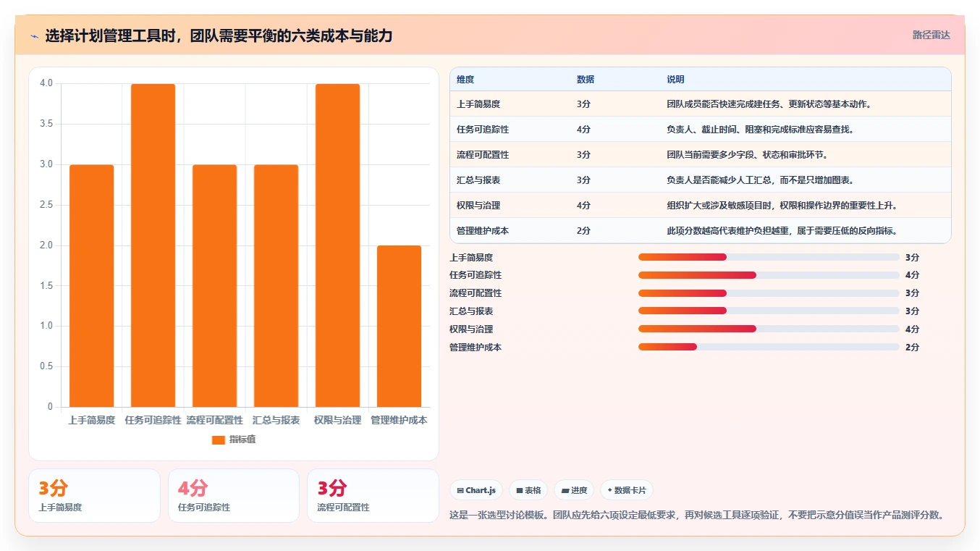Click the 上手简易度 progress bar
The image size is (980, 551).
point(769,257)
